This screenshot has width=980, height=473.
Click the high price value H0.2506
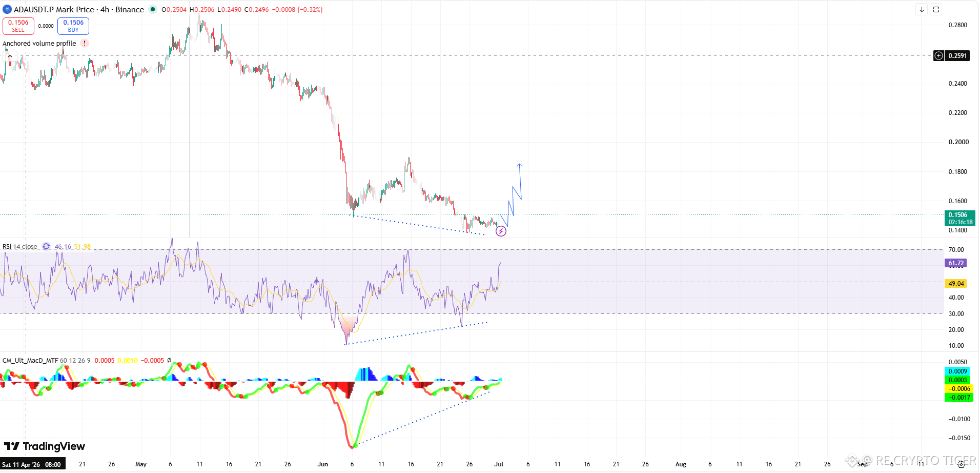202,10
